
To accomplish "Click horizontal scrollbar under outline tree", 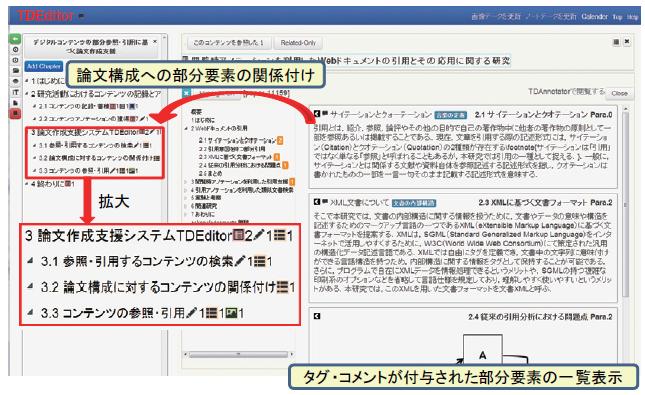I will coord(238,354).
